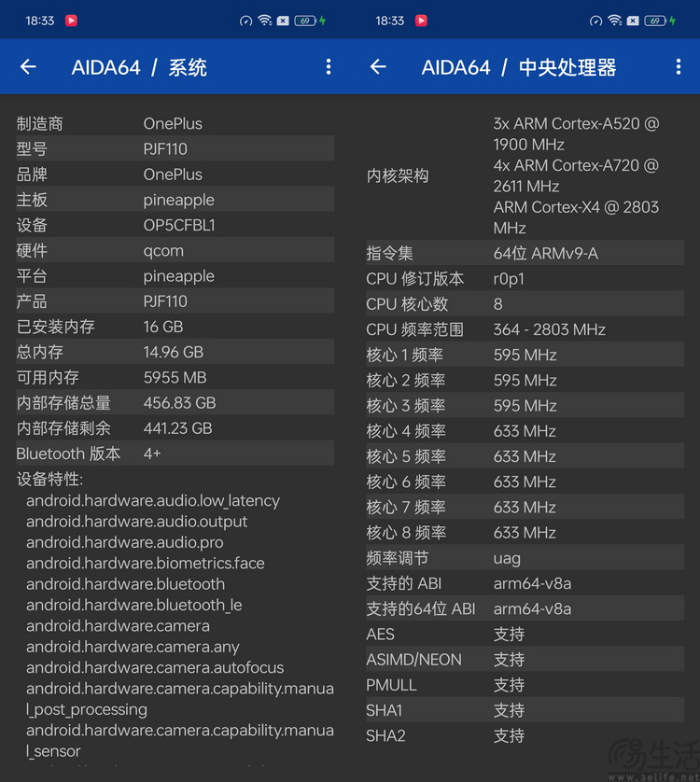
Task: Select the 4x ARM Cortex-A720 @ 2611 MHz text
Action: [x=576, y=175]
